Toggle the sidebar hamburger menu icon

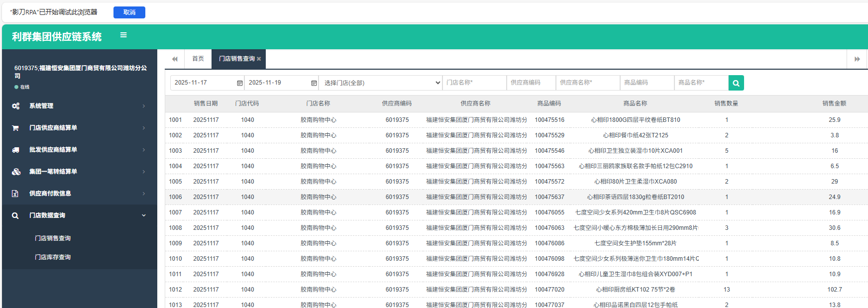click(123, 35)
